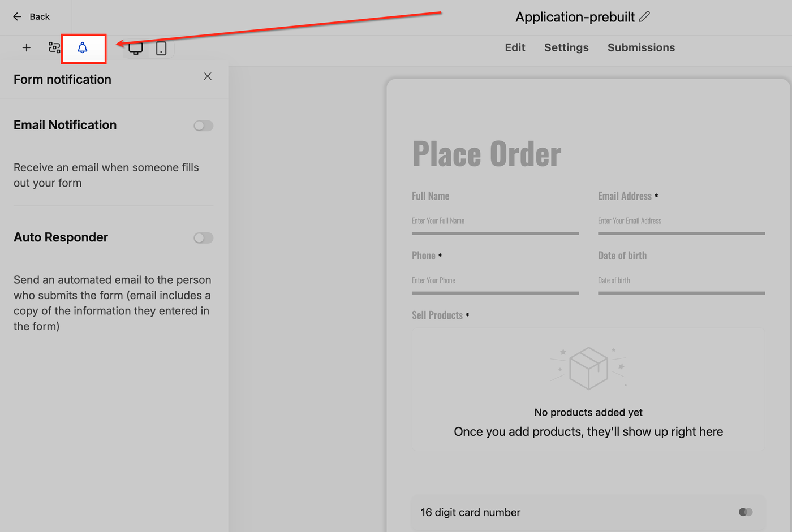
Task: Click 'Receive an email when someone fills' description
Action: [106, 175]
